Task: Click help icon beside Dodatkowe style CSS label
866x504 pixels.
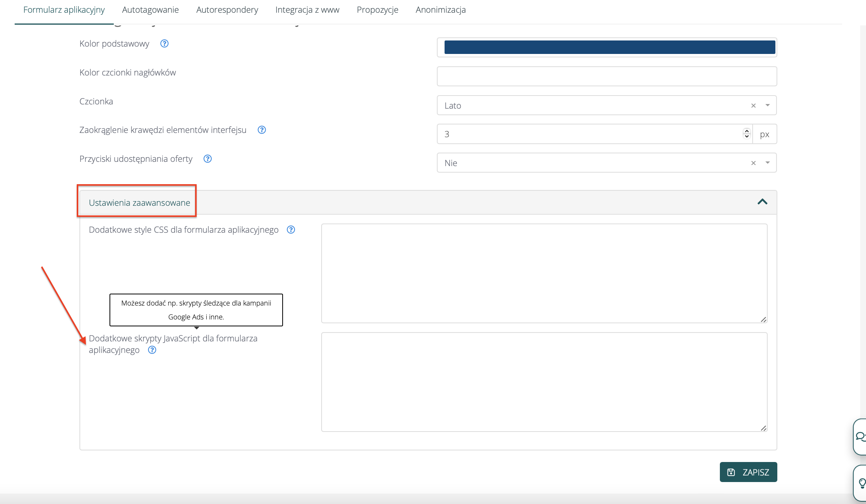Action: [291, 230]
